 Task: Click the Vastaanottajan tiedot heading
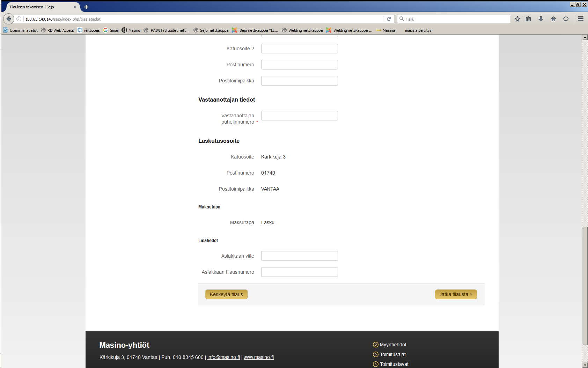pyautogui.click(x=227, y=100)
